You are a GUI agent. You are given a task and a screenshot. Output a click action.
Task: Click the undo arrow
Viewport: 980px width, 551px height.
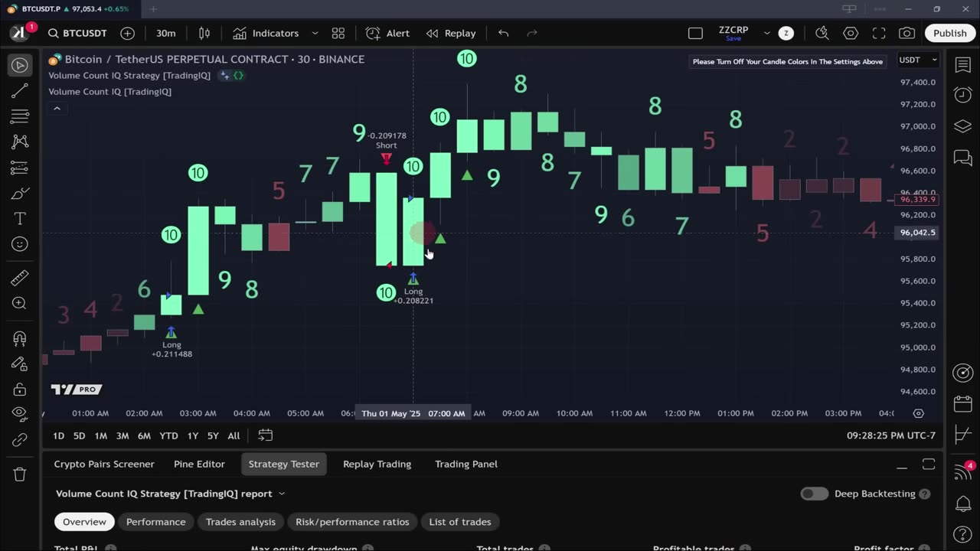(503, 33)
